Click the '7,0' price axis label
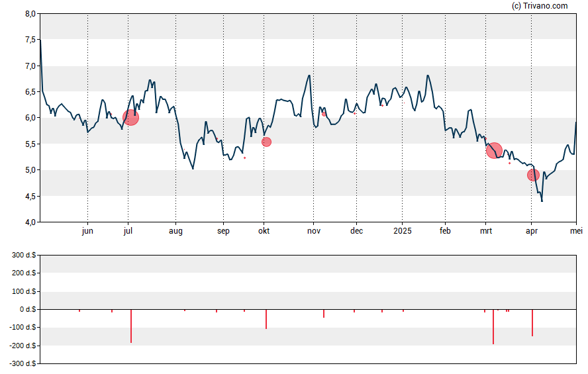Image resolution: width=588 pixels, height=374 pixels. tap(30, 66)
